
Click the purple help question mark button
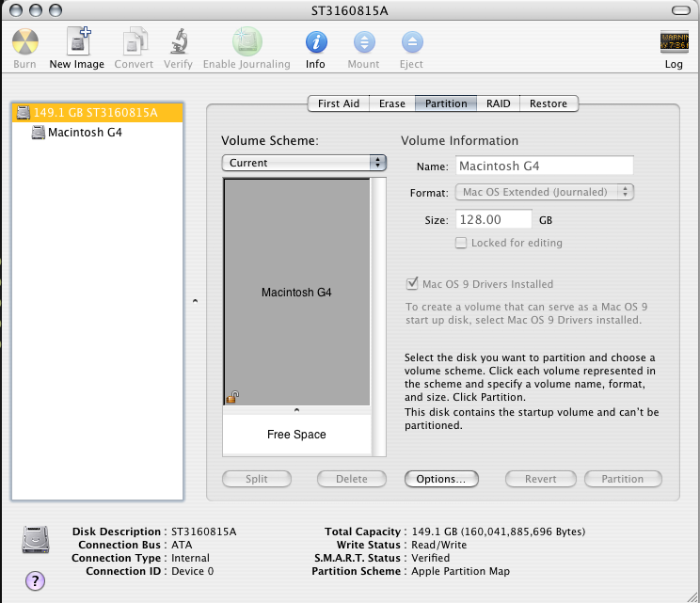(35, 580)
